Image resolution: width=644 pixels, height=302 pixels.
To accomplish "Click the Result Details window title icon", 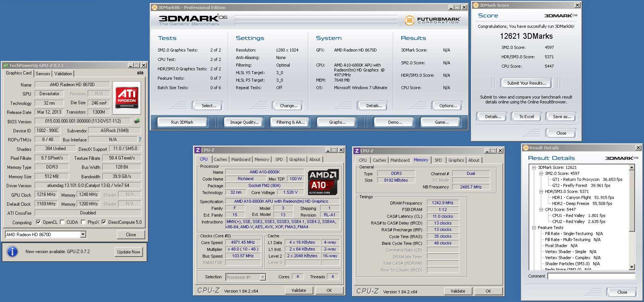I will (x=526, y=148).
